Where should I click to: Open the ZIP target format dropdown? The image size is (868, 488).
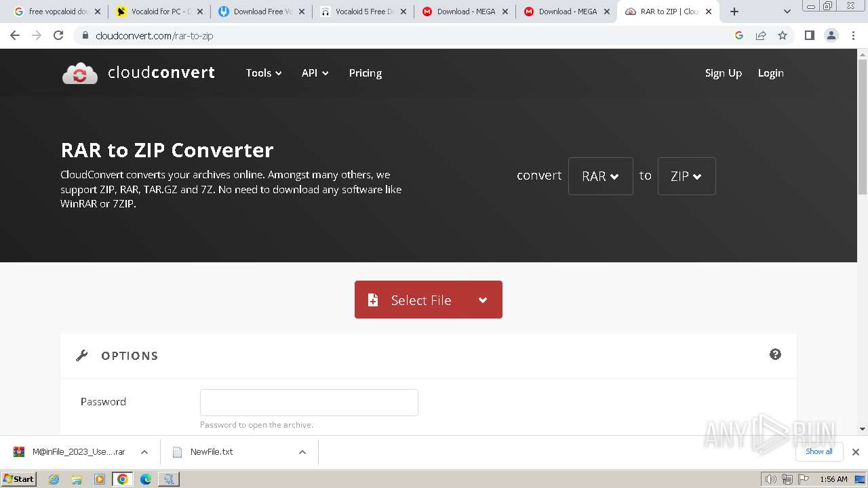click(686, 176)
